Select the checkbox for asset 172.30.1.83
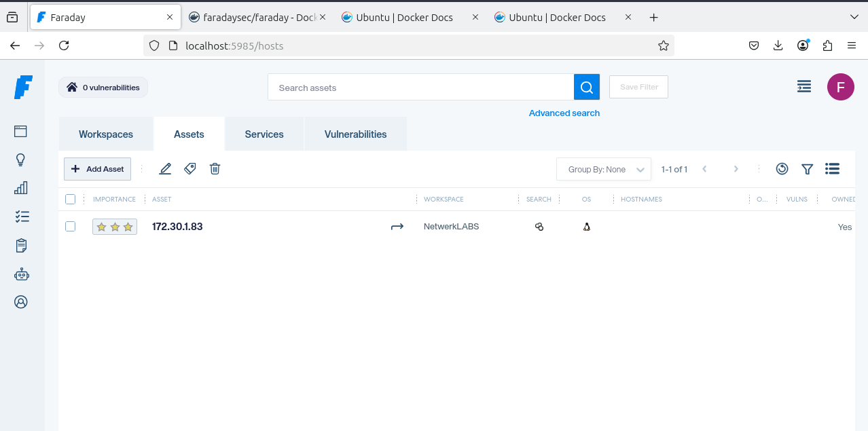The height and width of the screenshot is (431, 868). click(x=70, y=226)
